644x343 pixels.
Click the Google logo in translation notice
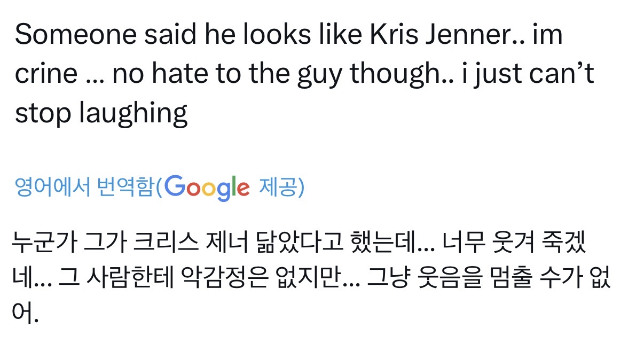[x=207, y=188]
